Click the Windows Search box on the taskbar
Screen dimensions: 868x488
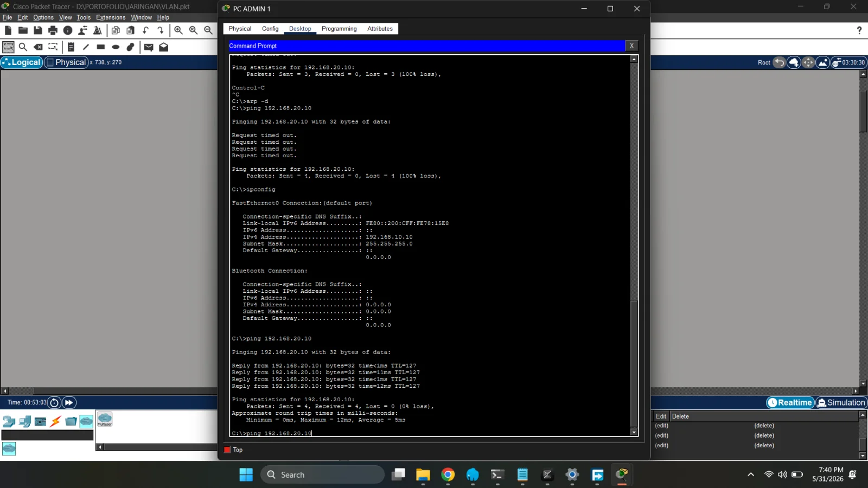323,474
